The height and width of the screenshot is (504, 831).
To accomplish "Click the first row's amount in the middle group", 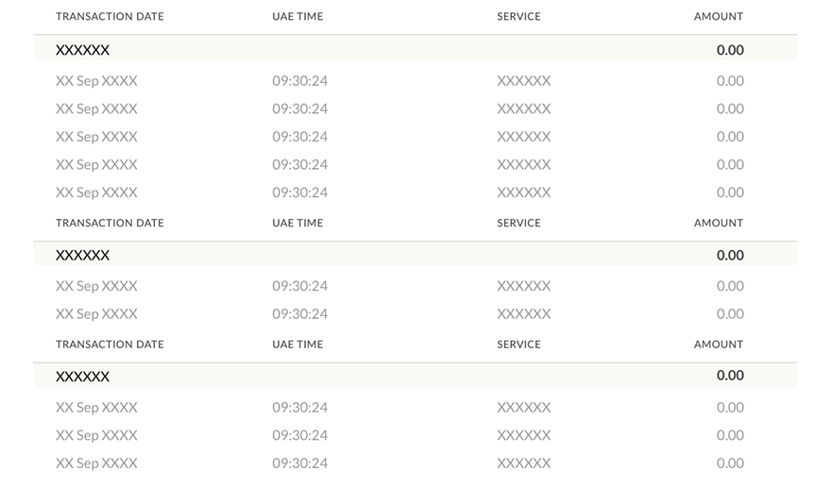I will tap(730, 286).
